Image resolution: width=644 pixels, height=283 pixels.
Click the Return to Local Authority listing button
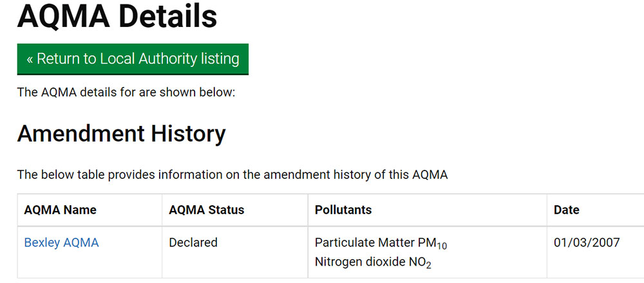(133, 59)
